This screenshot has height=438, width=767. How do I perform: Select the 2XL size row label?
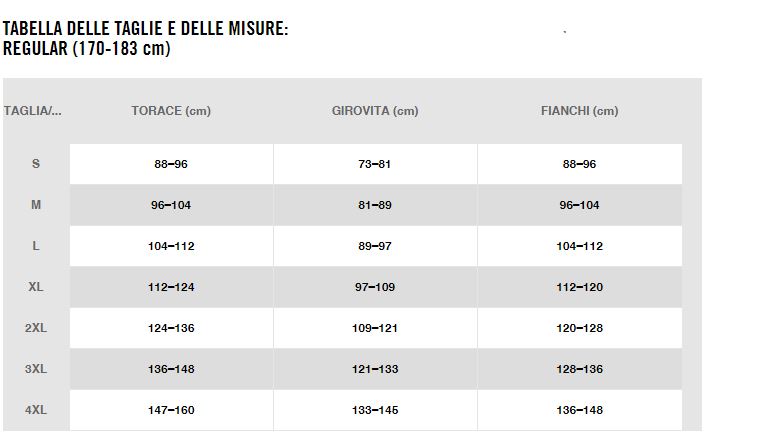36,328
